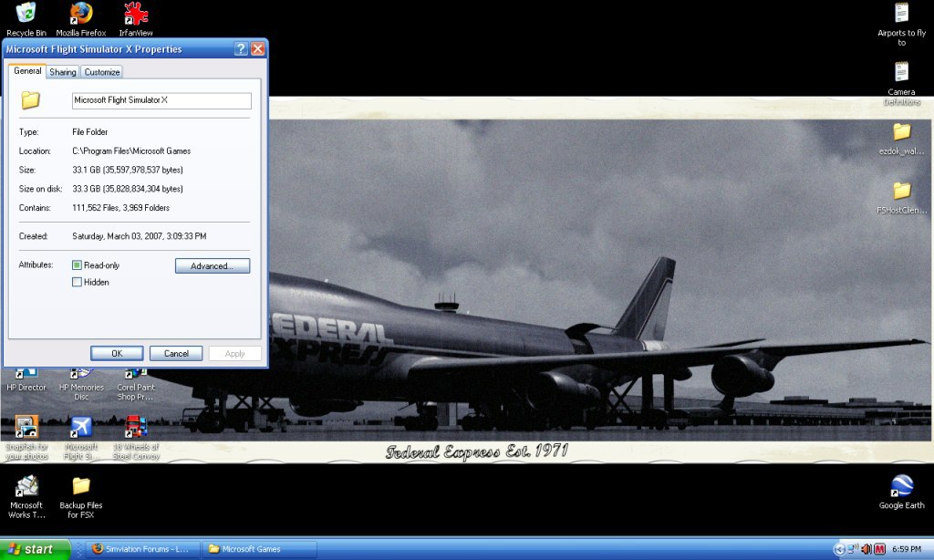Open the Recycle Bin desktop icon

click(26, 14)
